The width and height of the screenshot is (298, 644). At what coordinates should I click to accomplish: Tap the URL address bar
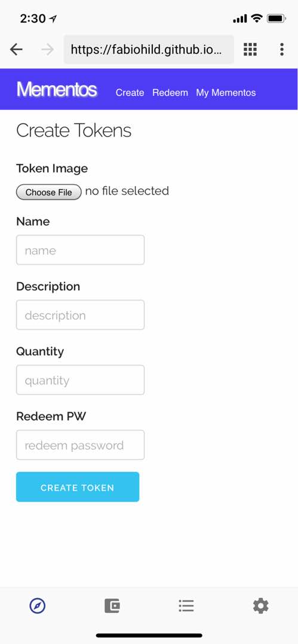coord(149,49)
